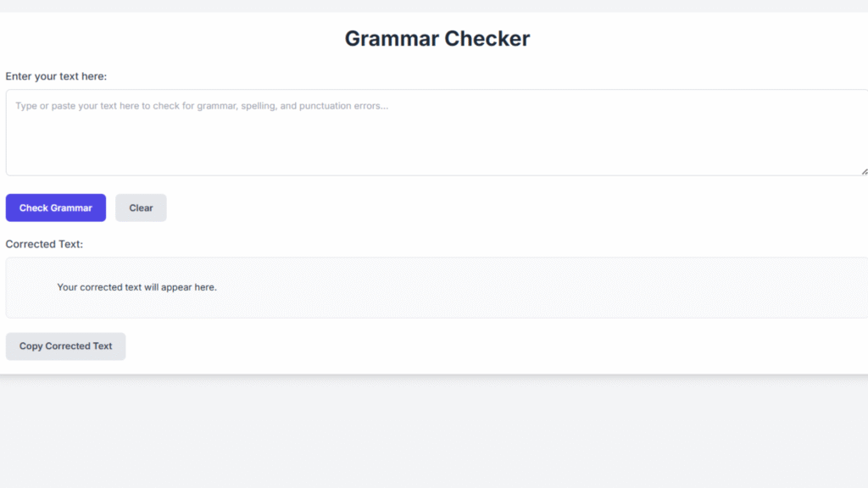Screen dimensions: 868x488
Task: Select the "Corrected Text:" label
Action: (x=44, y=244)
